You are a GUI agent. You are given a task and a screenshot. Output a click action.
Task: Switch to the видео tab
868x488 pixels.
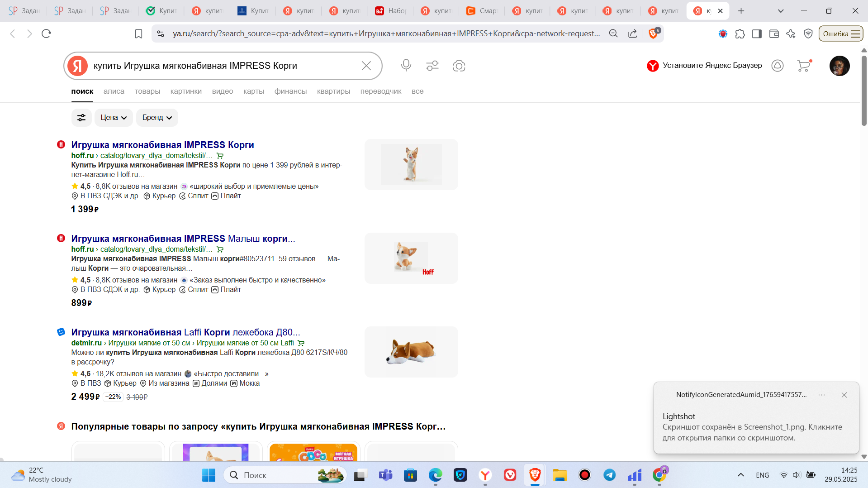click(223, 91)
